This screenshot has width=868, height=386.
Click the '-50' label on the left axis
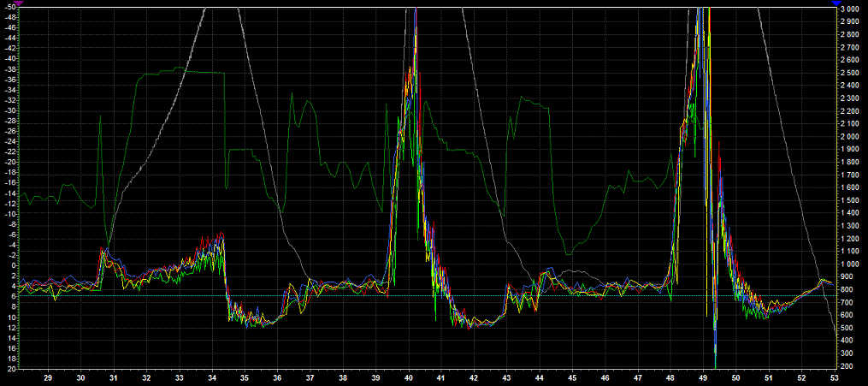click(11, 7)
